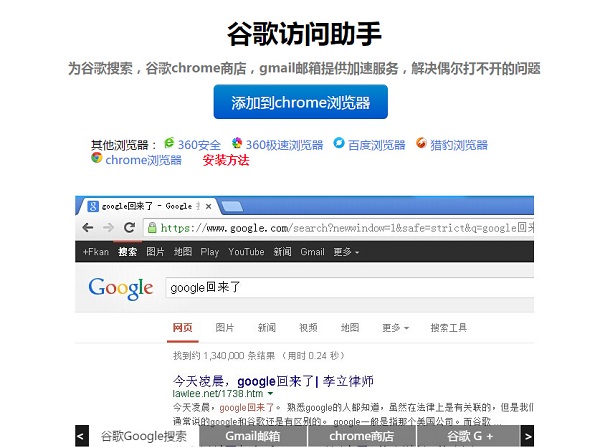Click the 360安全 browser icon
Image resolution: width=600 pixels, height=448 pixels.
(x=169, y=143)
